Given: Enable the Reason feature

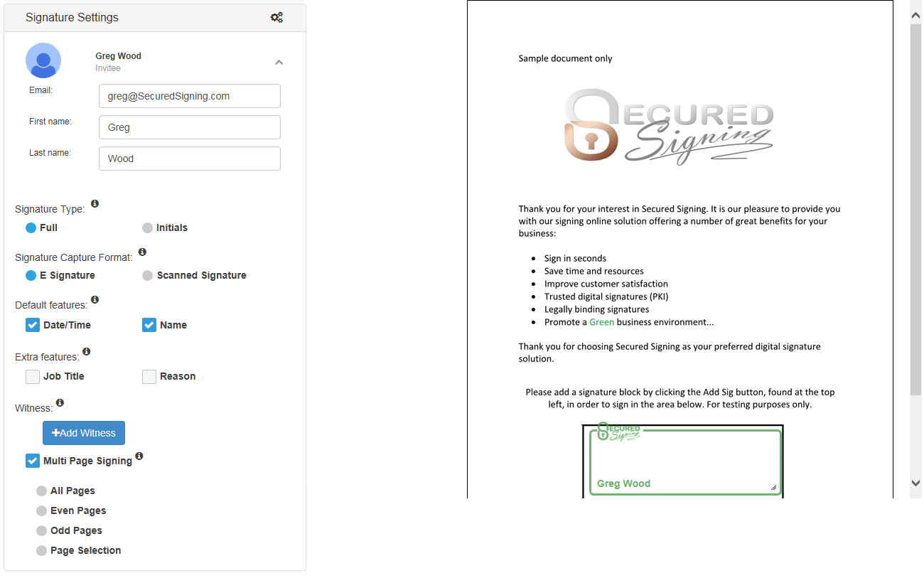Looking at the screenshot, I should (x=149, y=377).
